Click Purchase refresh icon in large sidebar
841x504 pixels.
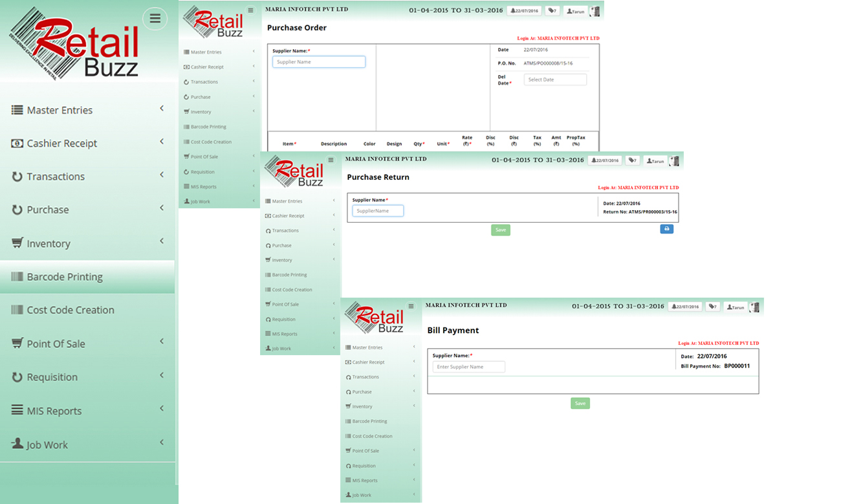point(17,210)
